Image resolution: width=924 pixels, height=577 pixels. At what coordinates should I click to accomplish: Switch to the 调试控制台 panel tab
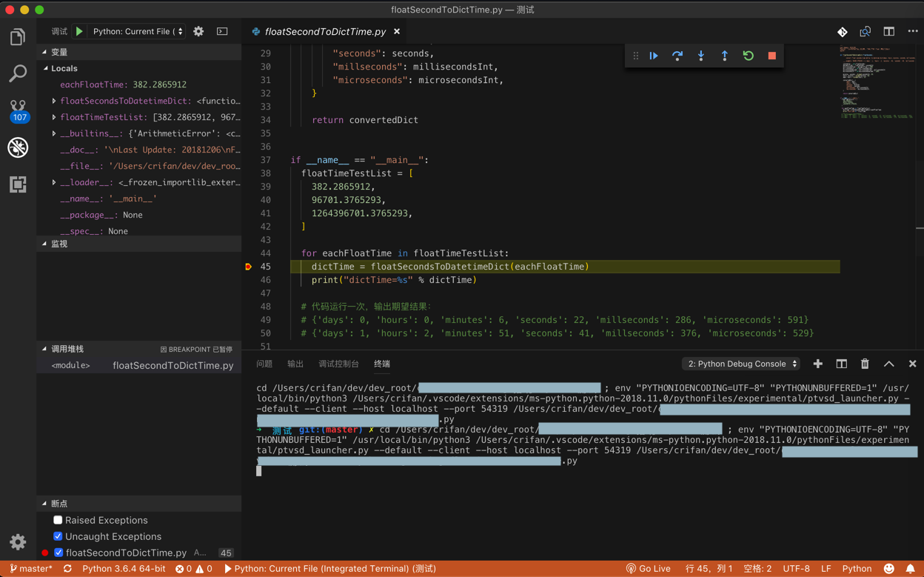point(338,364)
